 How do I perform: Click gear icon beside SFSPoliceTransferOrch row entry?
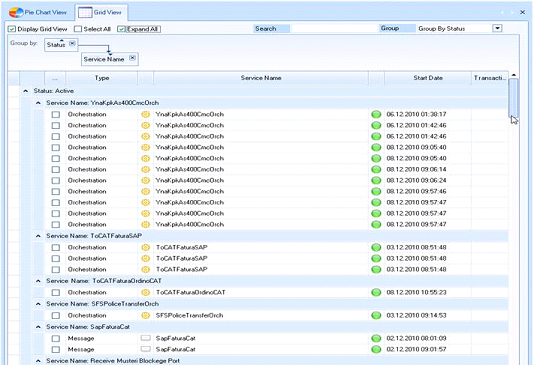click(145, 316)
